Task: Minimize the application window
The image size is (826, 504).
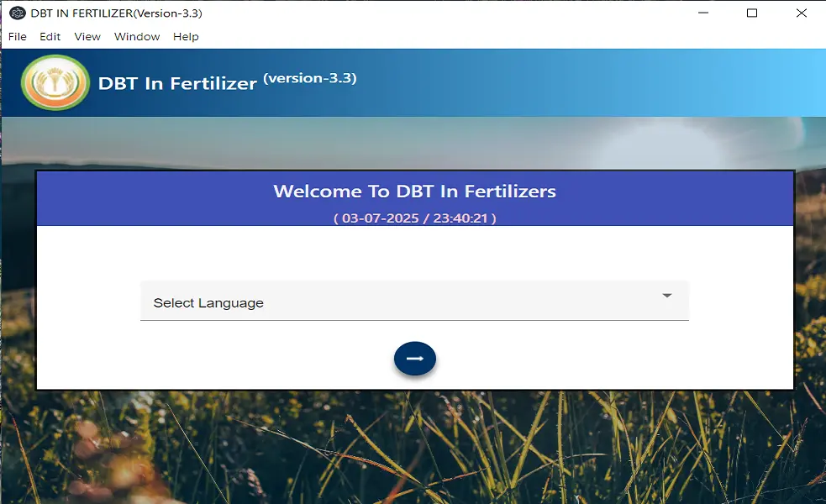Action: 702,13
